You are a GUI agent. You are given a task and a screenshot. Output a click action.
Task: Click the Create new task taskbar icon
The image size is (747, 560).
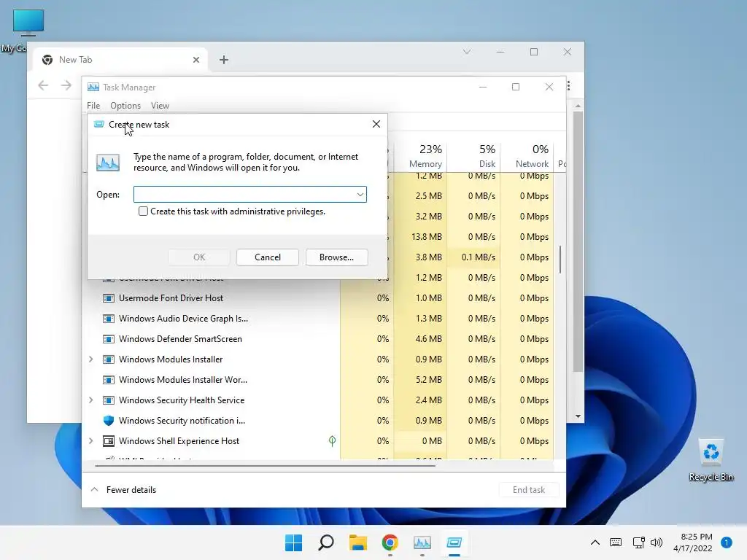point(454,542)
